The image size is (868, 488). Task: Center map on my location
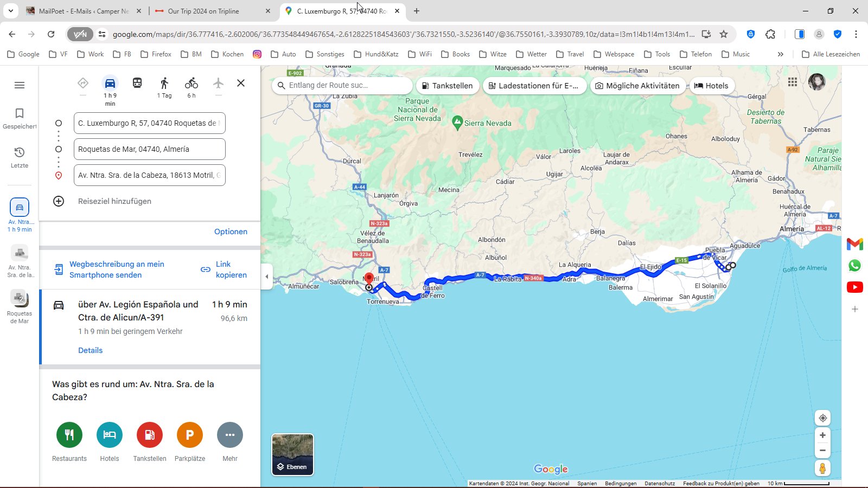(822, 418)
